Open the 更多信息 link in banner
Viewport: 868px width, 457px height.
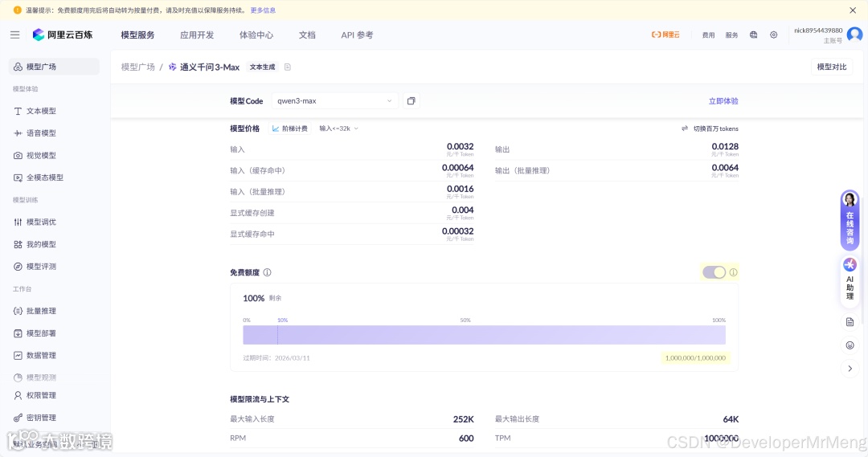(x=263, y=10)
